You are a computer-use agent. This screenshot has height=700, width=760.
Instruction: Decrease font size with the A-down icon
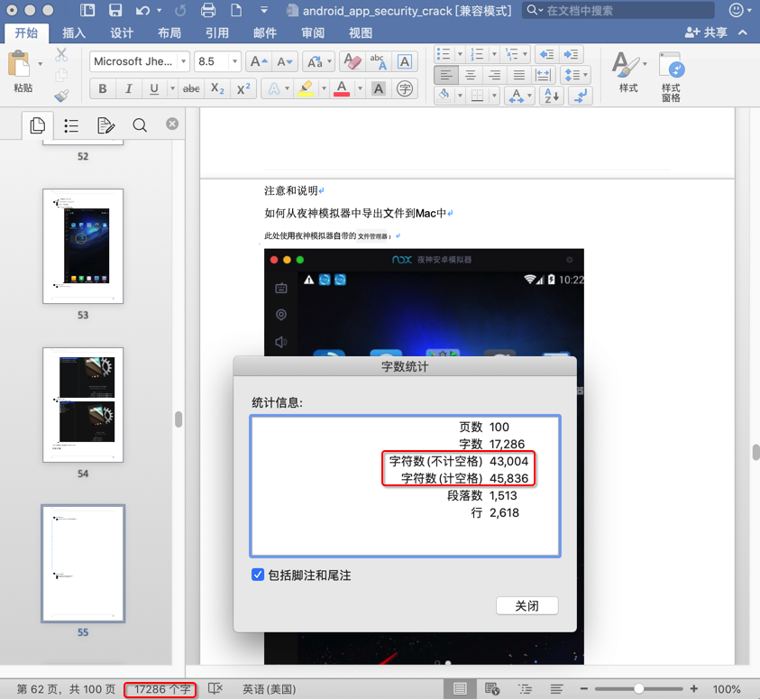[284, 61]
